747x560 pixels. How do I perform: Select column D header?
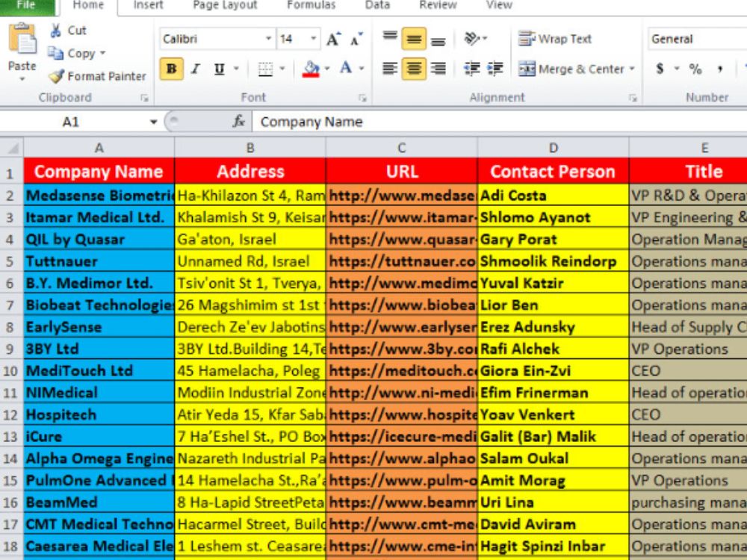tap(553, 148)
